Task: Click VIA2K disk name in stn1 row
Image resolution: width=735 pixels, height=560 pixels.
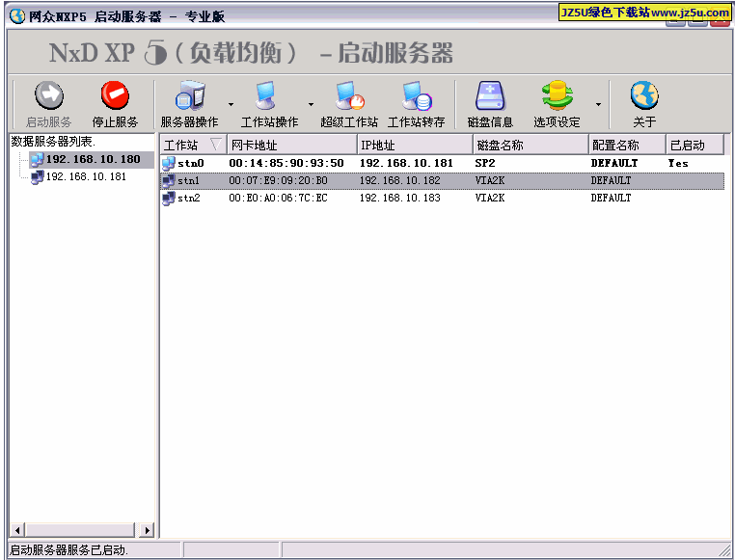Action: coord(490,181)
